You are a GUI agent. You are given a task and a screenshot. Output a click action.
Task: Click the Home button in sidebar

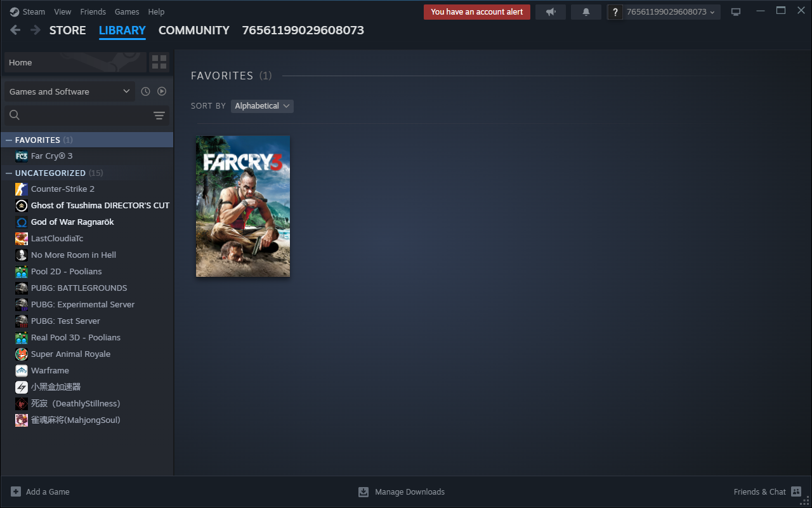[x=75, y=62]
